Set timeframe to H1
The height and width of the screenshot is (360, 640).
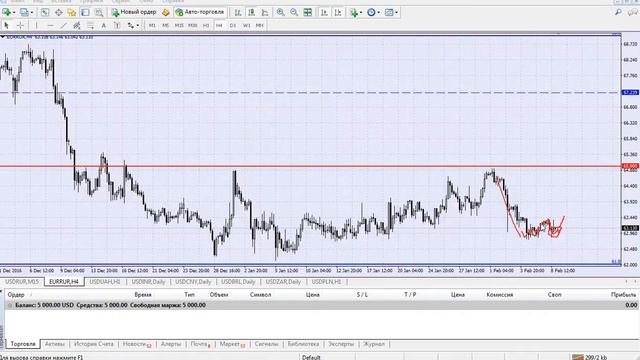point(206,25)
